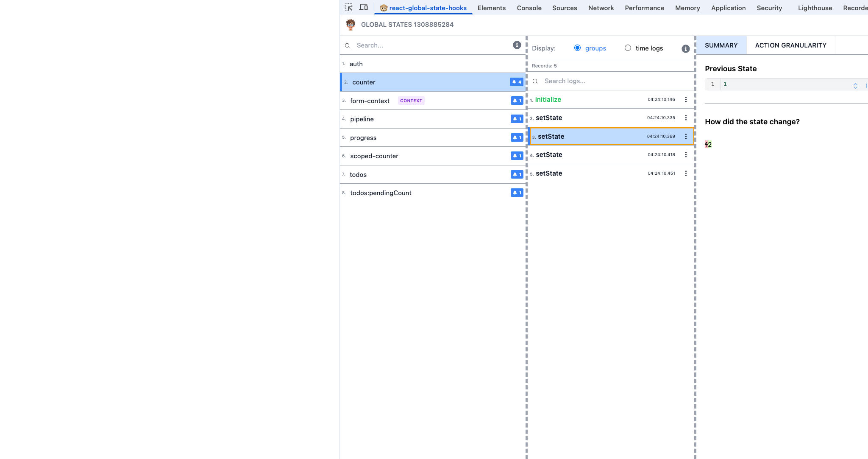This screenshot has width=868, height=459.
Task: Select setState log at 04:24:10.369
Action: [x=611, y=136]
